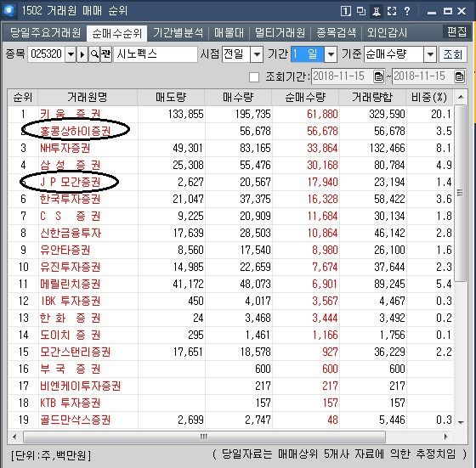Image resolution: width=476 pixels, height=468 pixels.
Task: Select the 유진투자증권 row name
Action: click(x=70, y=267)
